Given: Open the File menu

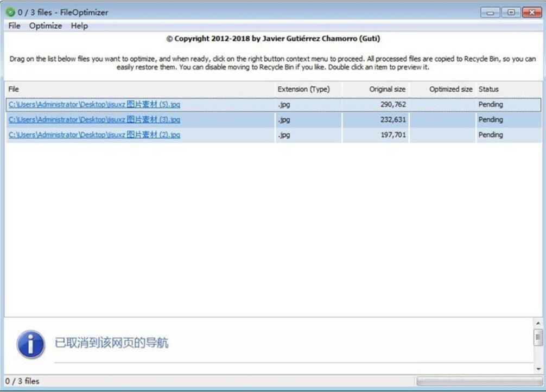Looking at the screenshot, I should [x=14, y=26].
